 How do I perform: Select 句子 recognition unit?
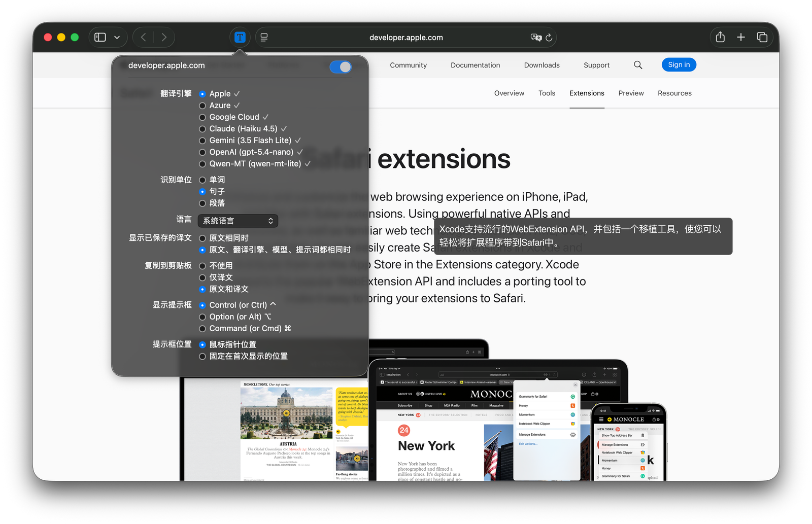point(202,192)
